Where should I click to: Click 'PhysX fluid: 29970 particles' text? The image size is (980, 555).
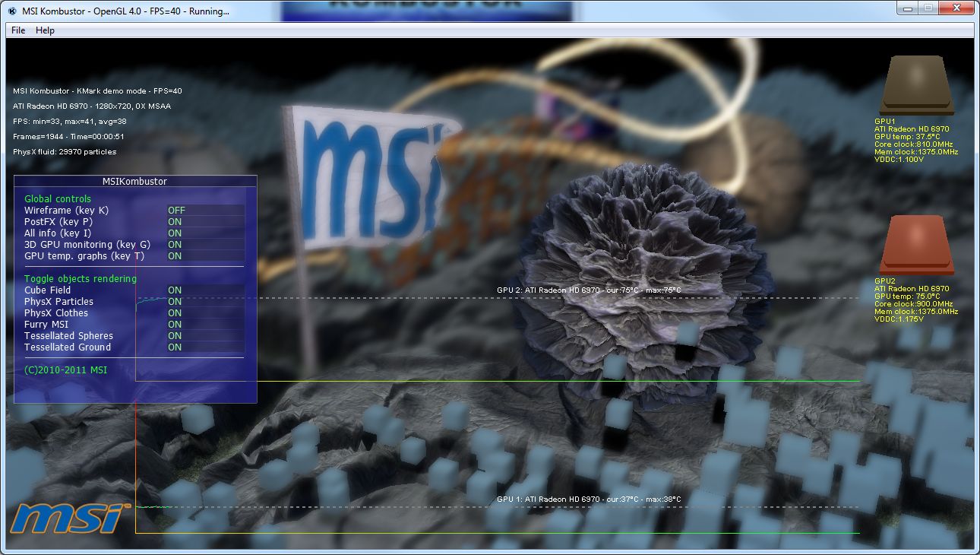[65, 152]
